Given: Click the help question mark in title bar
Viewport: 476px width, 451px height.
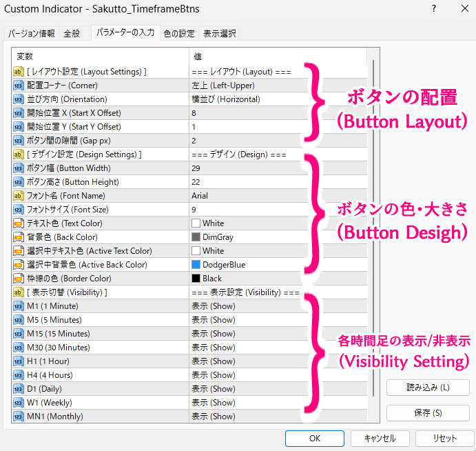Looking at the screenshot, I should tap(433, 10).
